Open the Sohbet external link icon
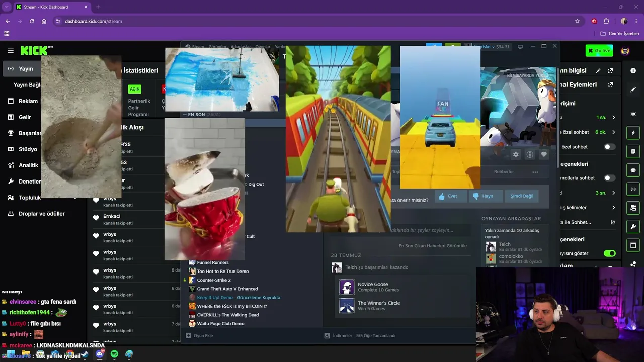This screenshot has height=362, width=644. (613, 222)
